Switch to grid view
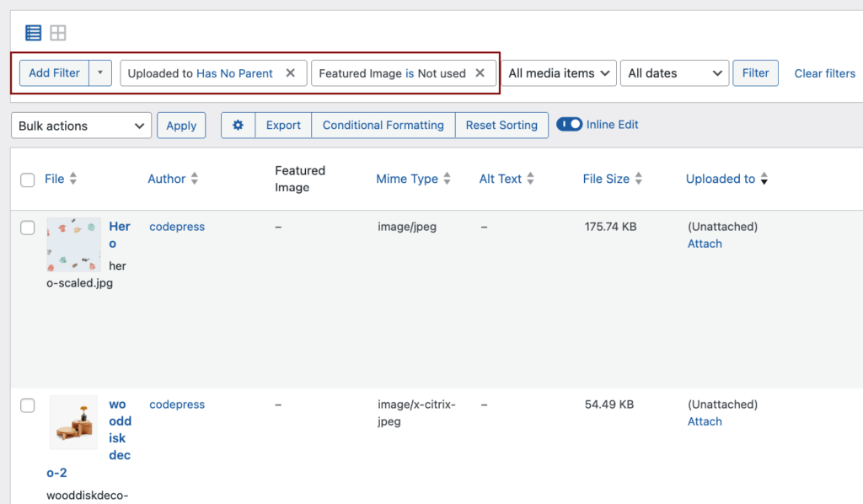This screenshot has width=863, height=504. 58,32
